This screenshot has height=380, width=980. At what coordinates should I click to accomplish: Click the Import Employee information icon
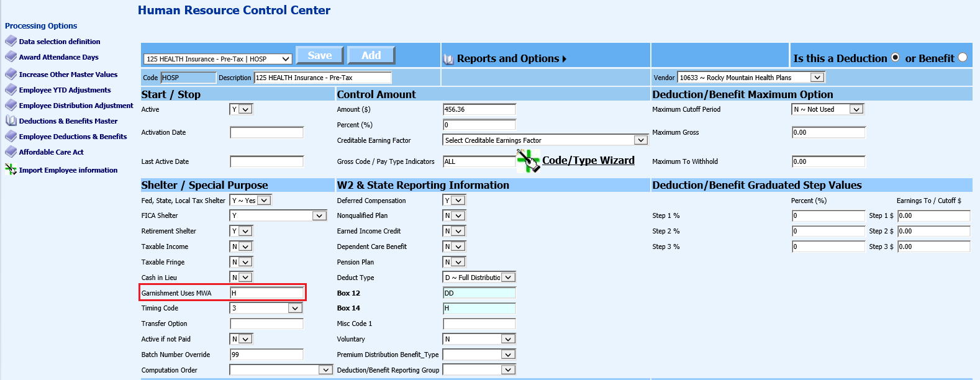(11, 170)
